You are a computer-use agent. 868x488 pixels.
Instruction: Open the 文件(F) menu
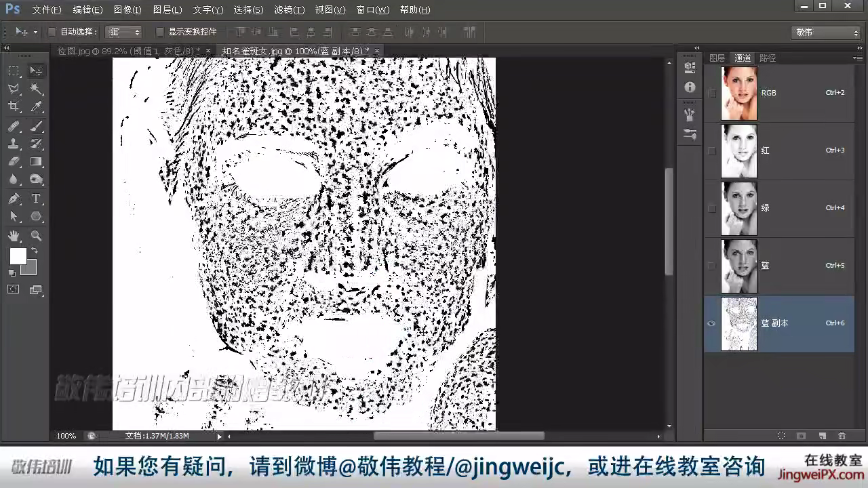[47, 10]
